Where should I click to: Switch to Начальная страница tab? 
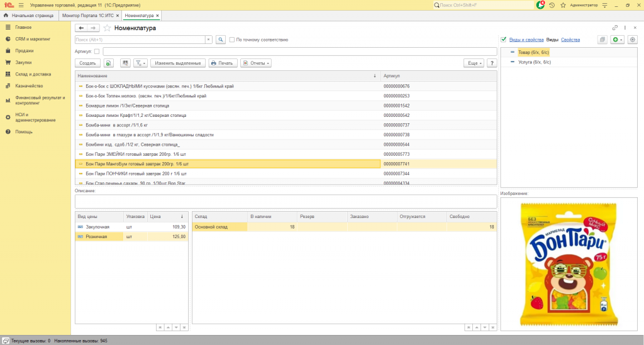point(29,16)
